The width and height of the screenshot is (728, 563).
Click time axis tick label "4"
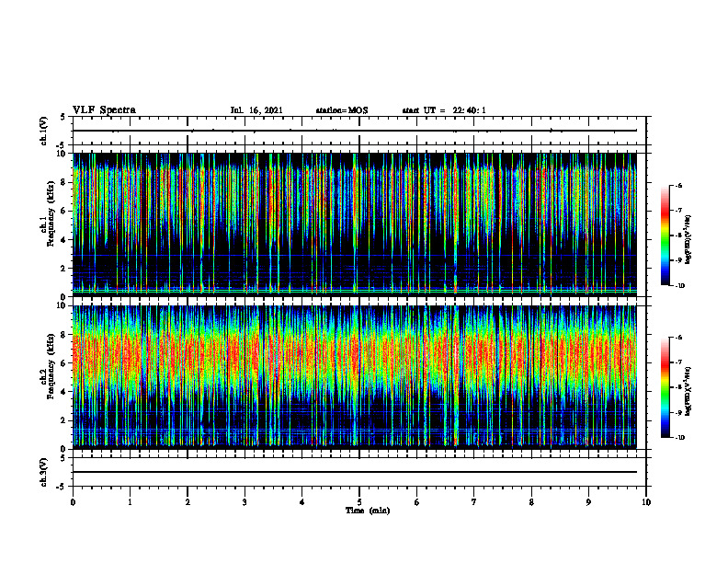pyautogui.click(x=302, y=502)
